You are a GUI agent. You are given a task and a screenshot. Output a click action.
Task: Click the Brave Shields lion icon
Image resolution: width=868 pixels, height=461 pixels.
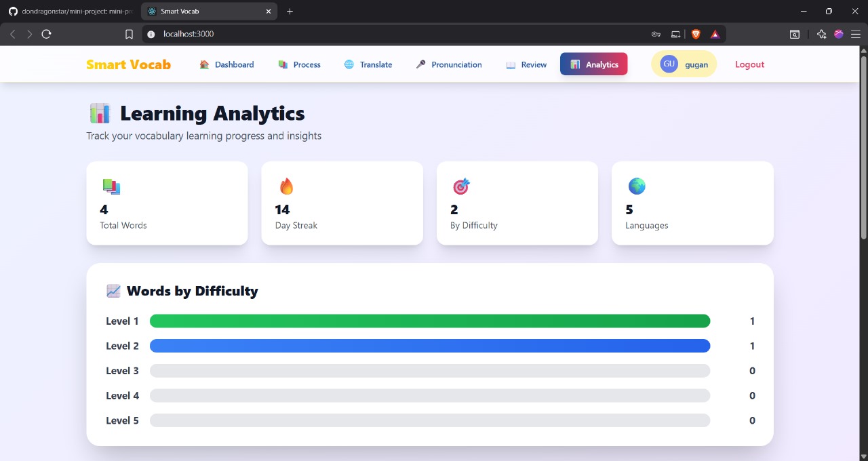pos(696,34)
